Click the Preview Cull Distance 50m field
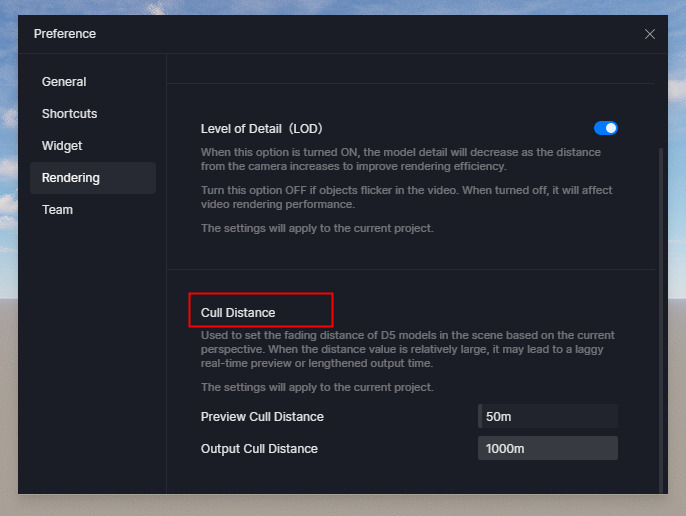686x516 pixels. pyautogui.click(x=548, y=416)
